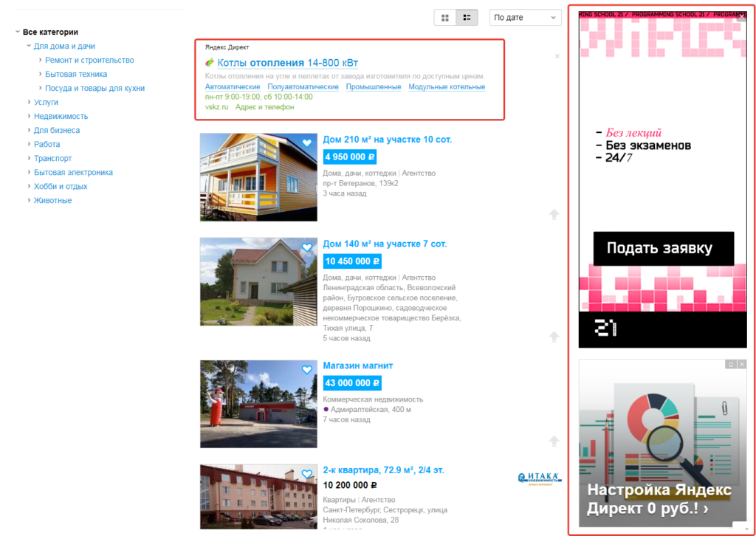The width and height of the screenshot is (756, 536).
Task: Open the 'Магазин магнит' listing title
Action: (358, 366)
